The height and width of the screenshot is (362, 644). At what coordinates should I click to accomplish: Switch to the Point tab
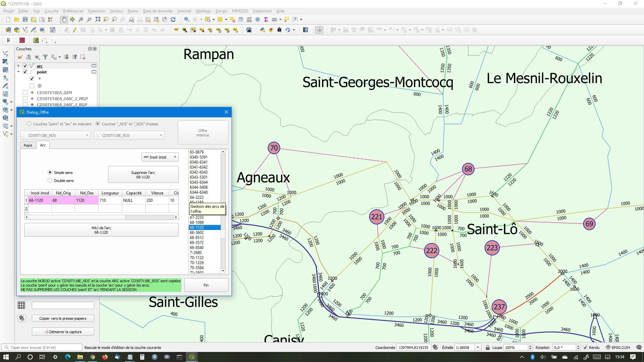coord(28,145)
